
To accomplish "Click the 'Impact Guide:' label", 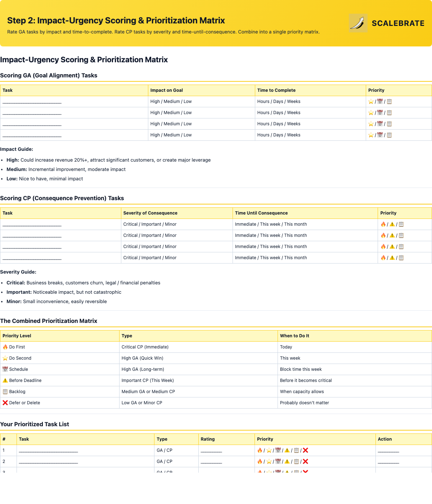I will point(17,149).
